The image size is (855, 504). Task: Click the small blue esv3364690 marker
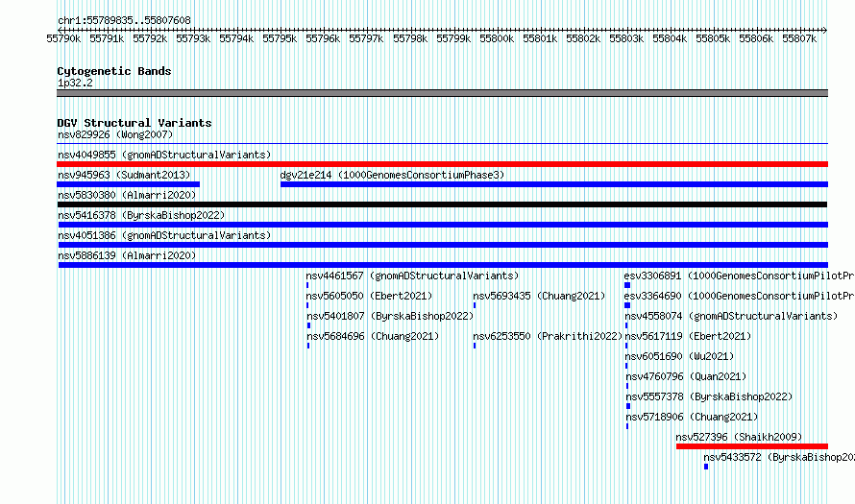click(627, 305)
